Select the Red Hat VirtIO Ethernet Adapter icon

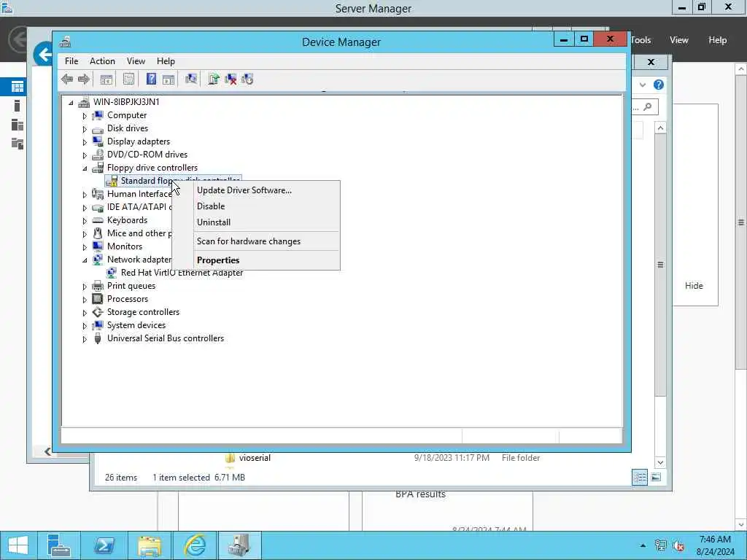[x=112, y=273]
